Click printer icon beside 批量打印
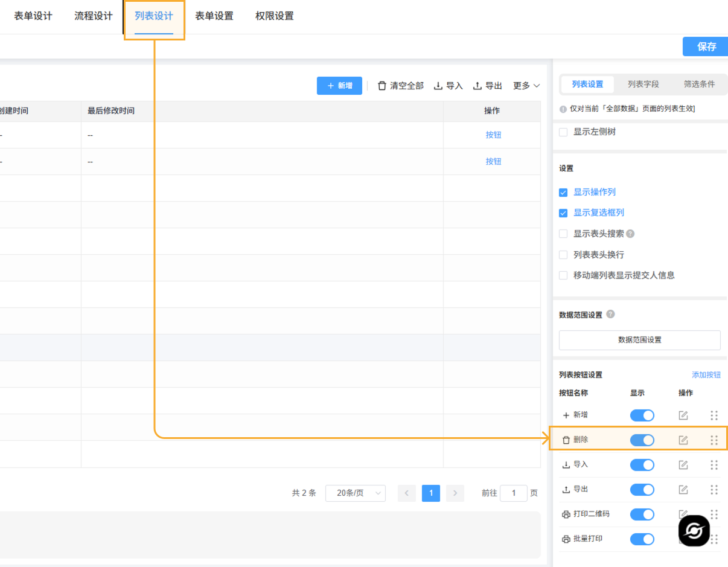 (566, 539)
